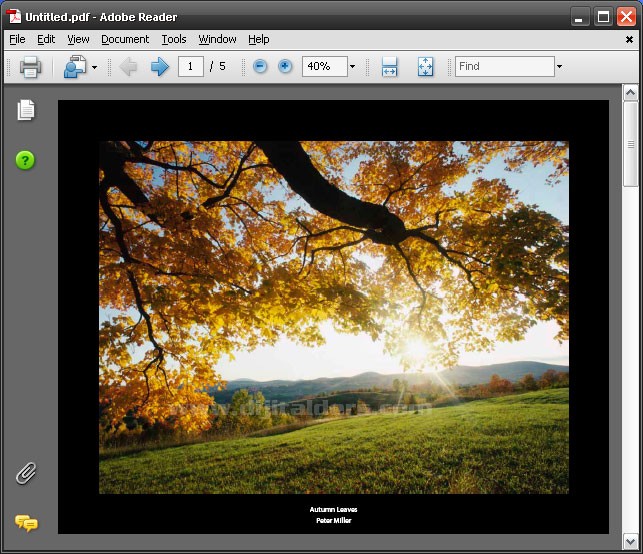Open the Document menu
Viewport: 643px width, 554px height.
(x=125, y=39)
